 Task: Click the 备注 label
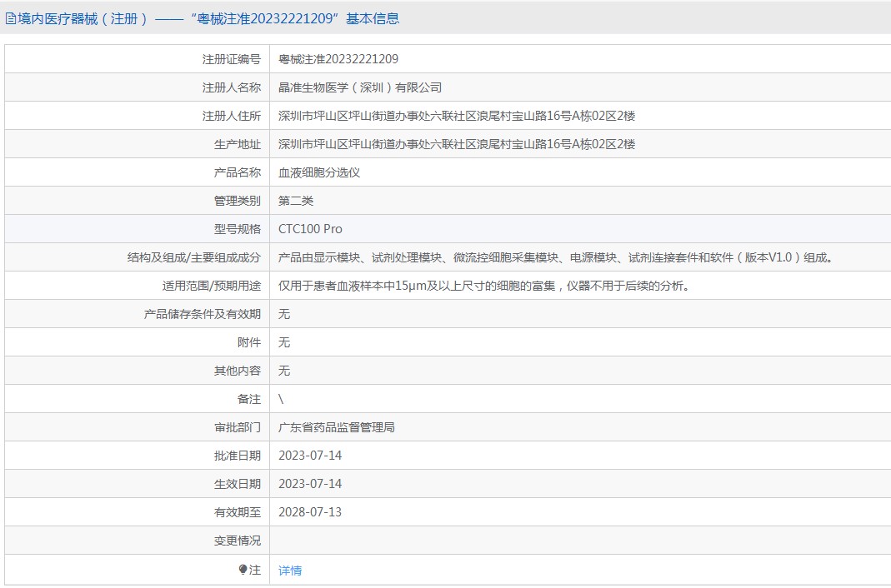(x=249, y=399)
